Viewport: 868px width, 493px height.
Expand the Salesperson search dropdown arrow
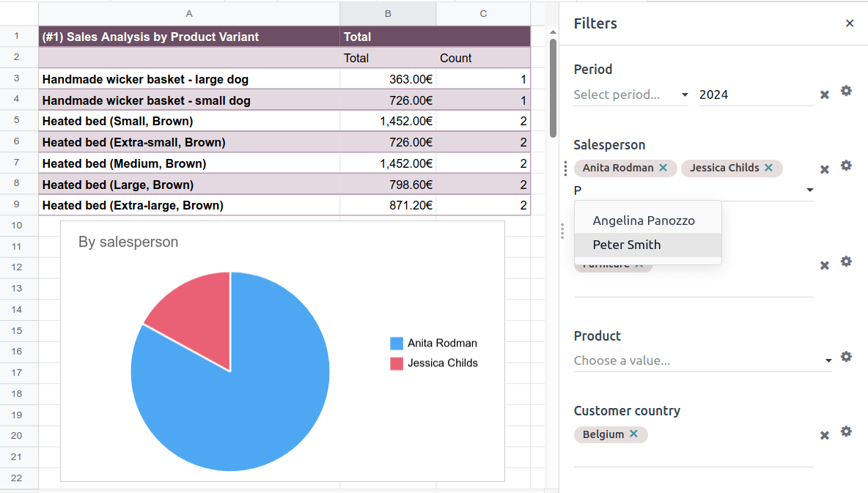(x=809, y=189)
